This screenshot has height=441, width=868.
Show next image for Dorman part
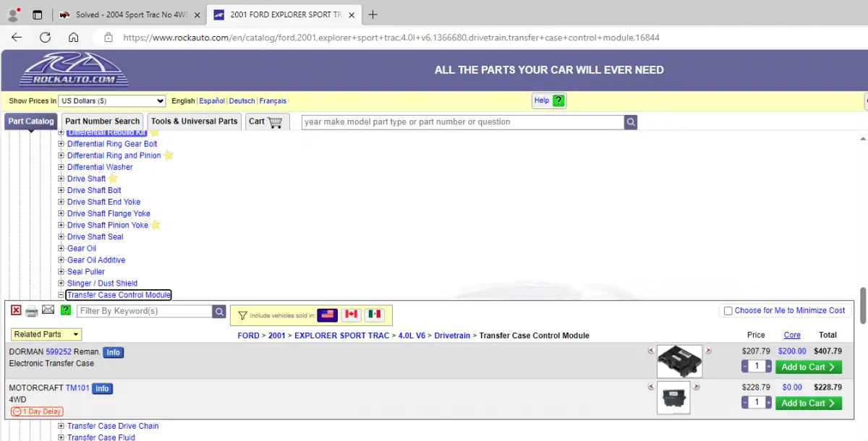(708, 351)
